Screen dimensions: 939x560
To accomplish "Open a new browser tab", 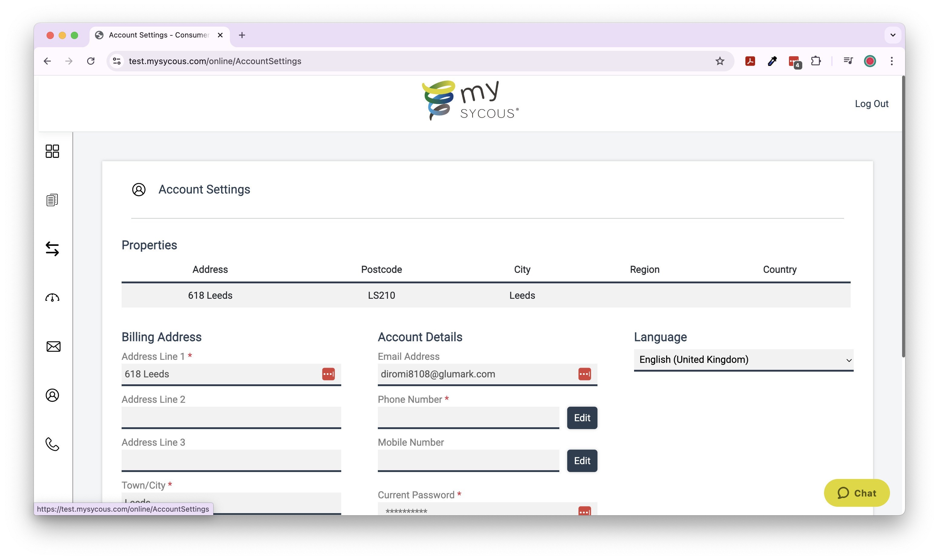I will (x=242, y=35).
